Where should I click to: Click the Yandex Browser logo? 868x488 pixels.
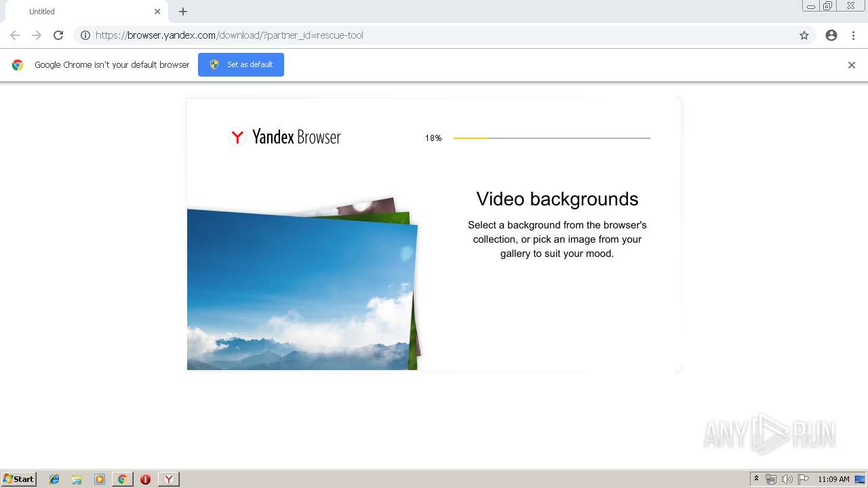click(285, 137)
